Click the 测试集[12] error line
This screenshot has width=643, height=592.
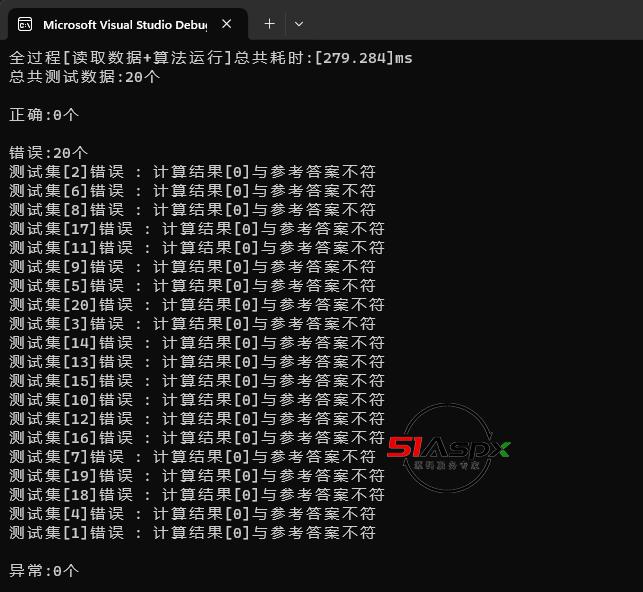(x=197, y=419)
